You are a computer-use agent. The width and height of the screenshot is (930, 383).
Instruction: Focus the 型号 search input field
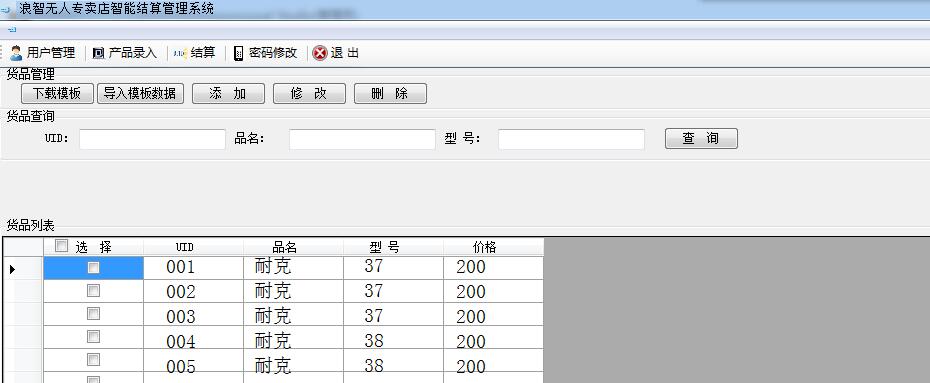tap(571, 139)
